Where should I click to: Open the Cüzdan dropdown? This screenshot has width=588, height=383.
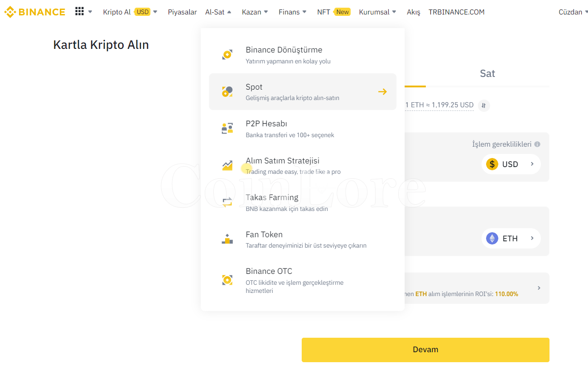point(573,12)
